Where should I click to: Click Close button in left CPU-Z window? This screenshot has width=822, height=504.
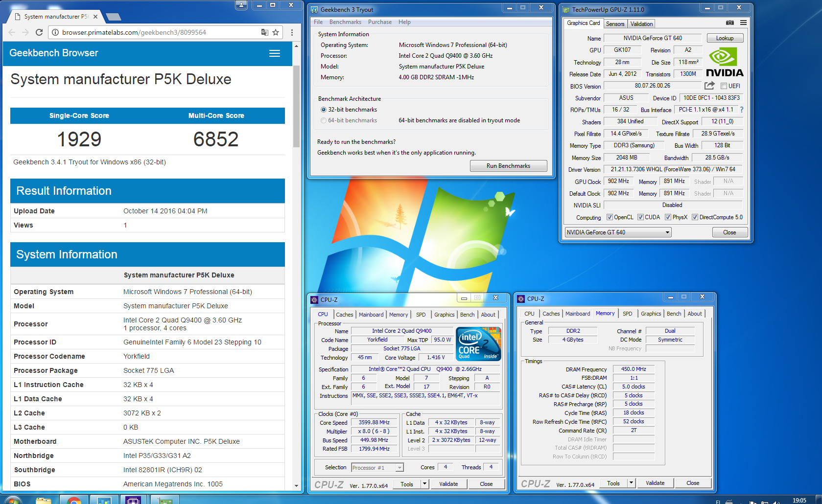coord(486,484)
